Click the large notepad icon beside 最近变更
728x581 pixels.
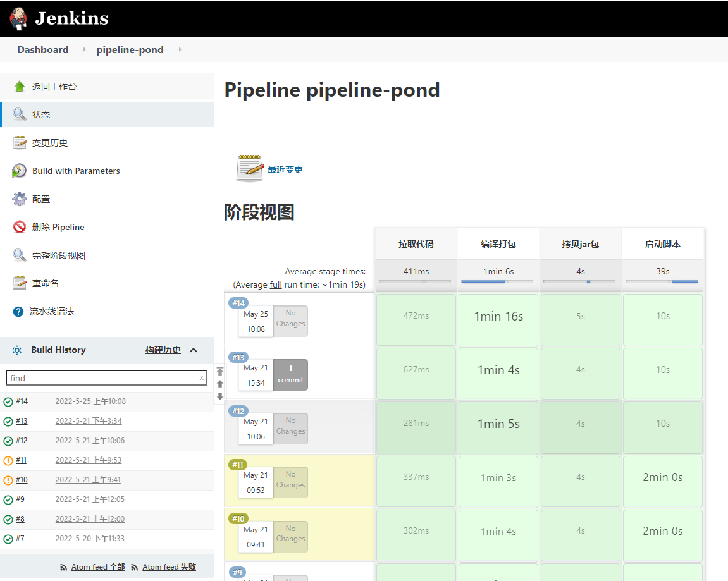coord(250,168)
